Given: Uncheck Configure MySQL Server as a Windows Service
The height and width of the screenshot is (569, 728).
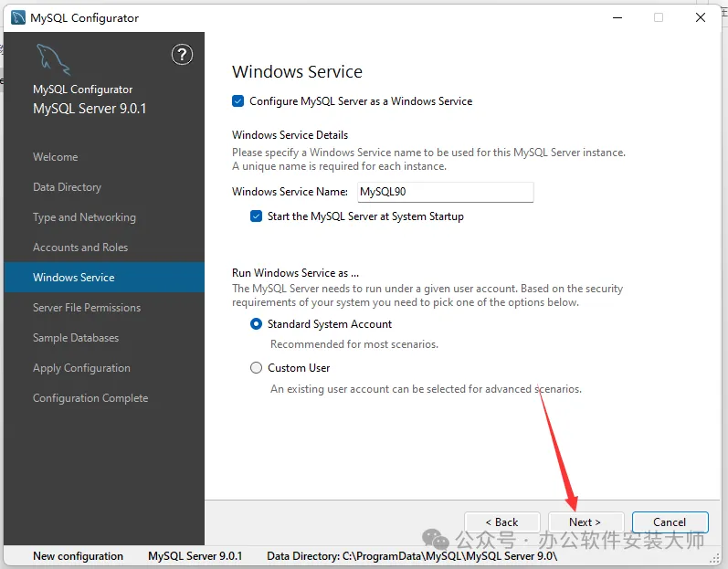Looking at the screenshot, I should tap(237, 101).
